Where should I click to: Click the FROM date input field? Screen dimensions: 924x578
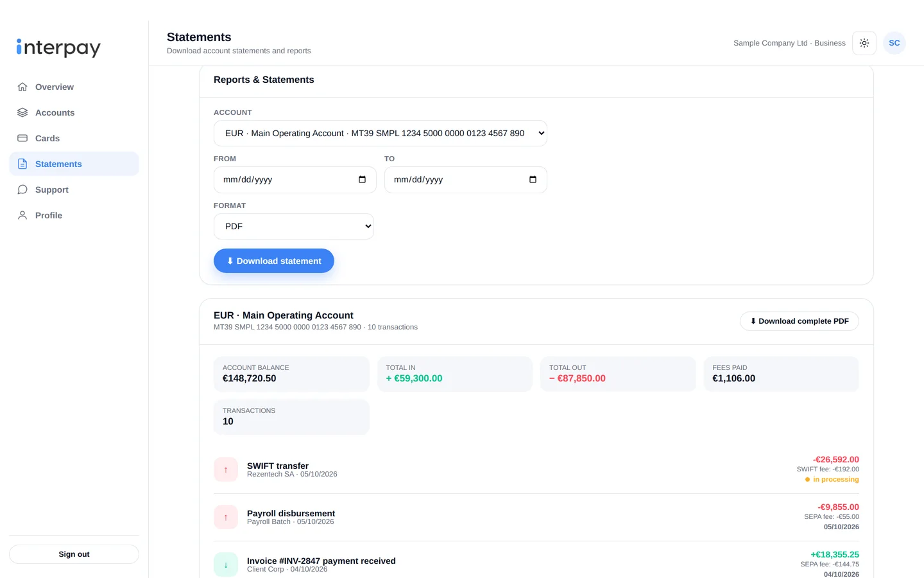295,180
